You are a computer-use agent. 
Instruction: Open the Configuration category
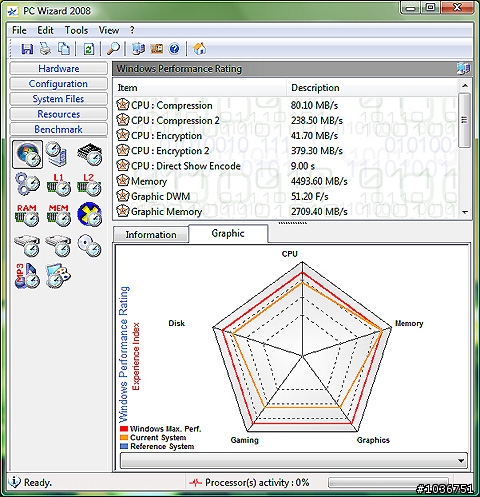point(59,84)
